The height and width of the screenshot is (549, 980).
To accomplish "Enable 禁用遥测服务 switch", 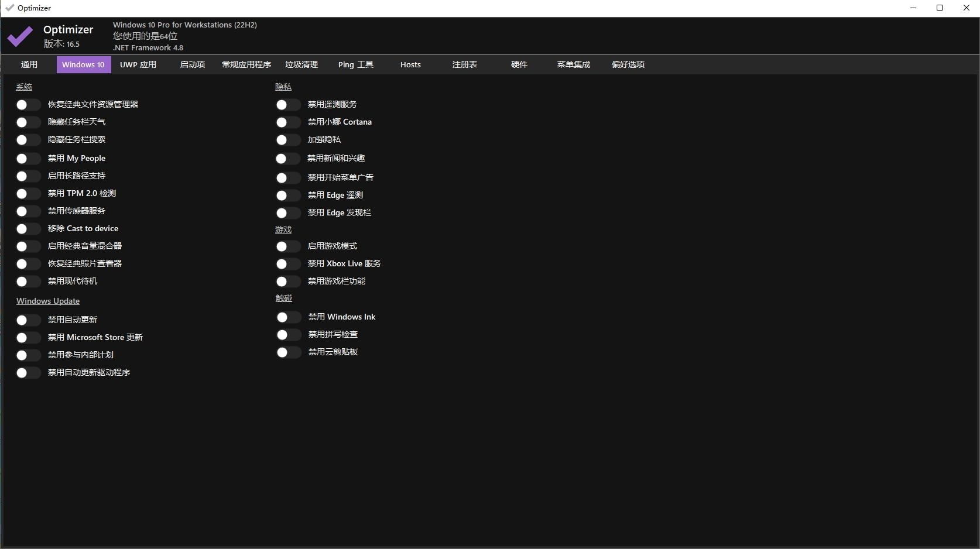I will coord(287,105).
